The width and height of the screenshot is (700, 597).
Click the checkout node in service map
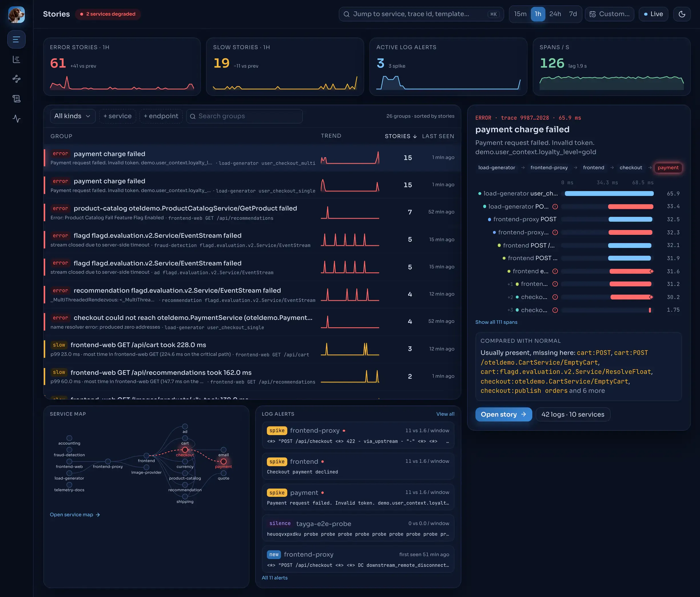[185, 450]
